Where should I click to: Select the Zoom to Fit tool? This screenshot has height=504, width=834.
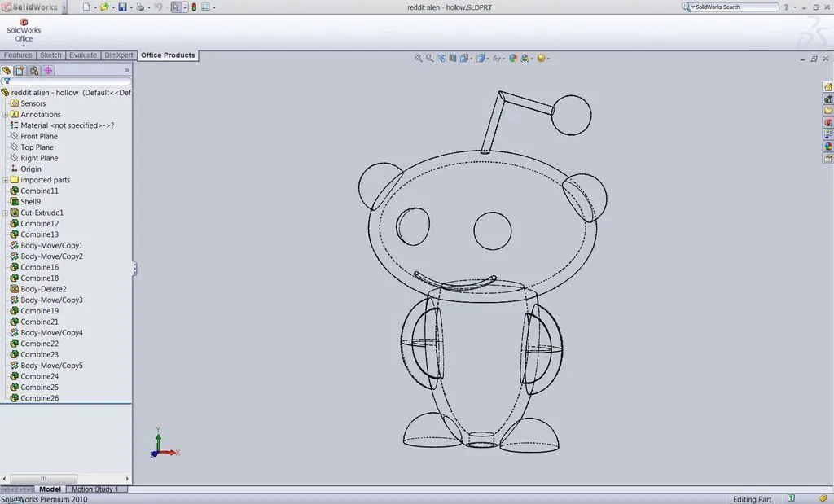(418, 58)
